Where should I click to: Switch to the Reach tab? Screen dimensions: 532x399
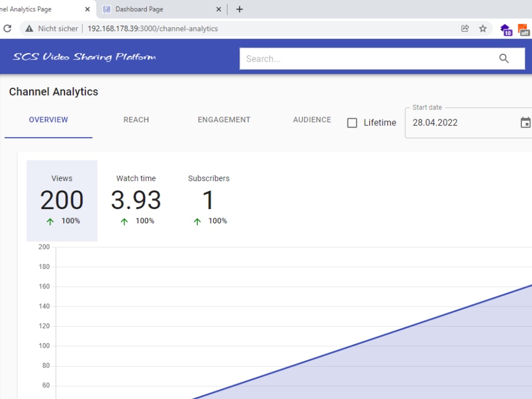[136, 120]
